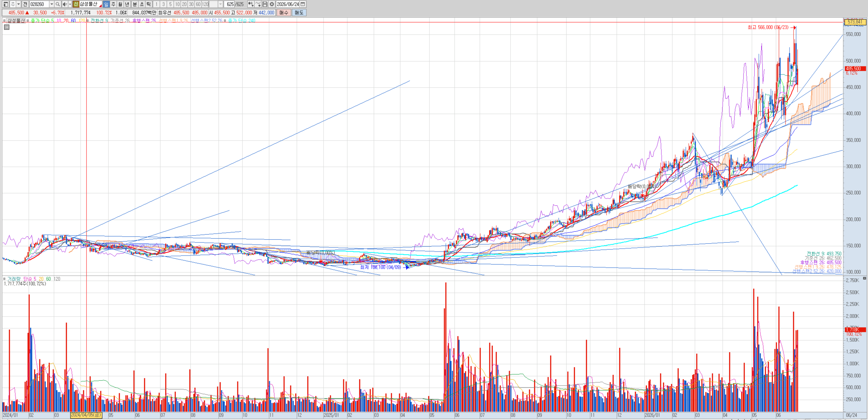Select the 60 interval button
Image resolution: width=868 pixels, height=420 pixels.
pos(198,4)
